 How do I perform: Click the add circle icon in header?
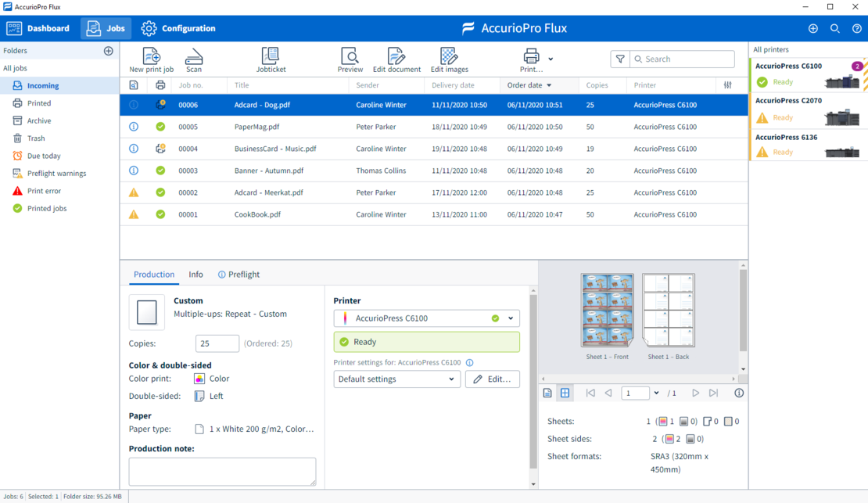pos(812,28)
